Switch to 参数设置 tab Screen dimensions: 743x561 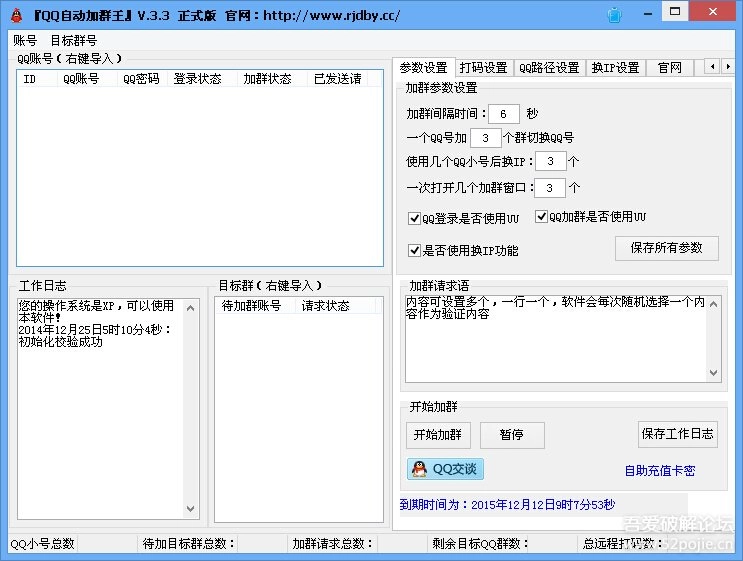[x=424, y=68]
